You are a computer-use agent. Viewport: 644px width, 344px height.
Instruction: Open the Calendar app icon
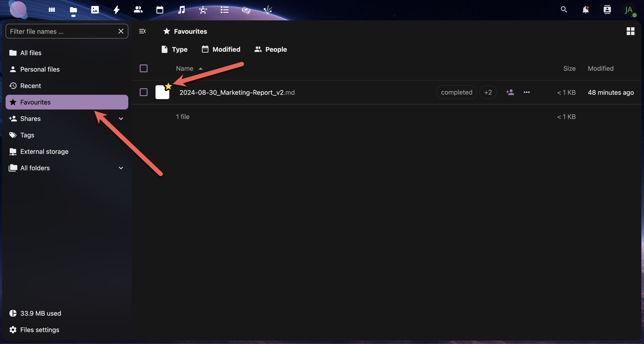coord(160,10)
